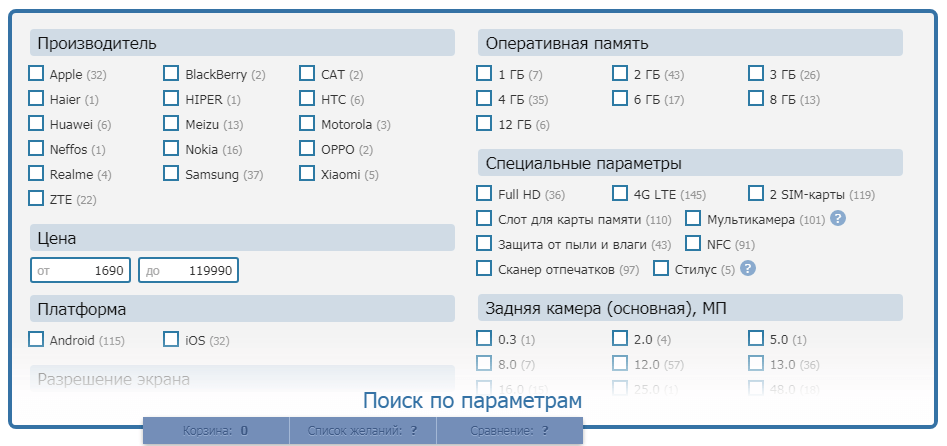Open the Сравнение tab
The height and width of the screenshot is (446, 947).
point(509,431)
